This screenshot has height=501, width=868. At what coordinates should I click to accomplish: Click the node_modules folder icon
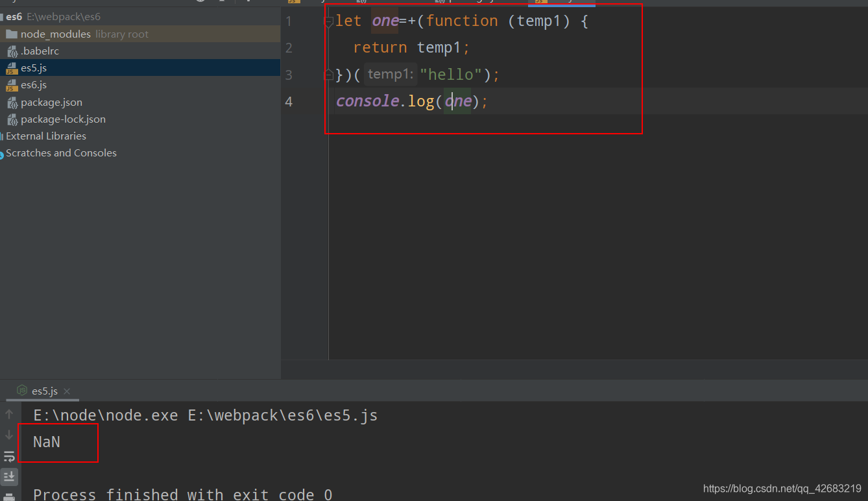[x=12, y=34]
